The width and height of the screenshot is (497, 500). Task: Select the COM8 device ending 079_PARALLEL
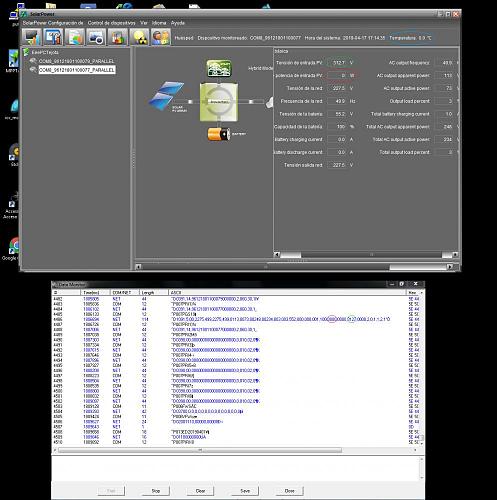(x=76, y=61)
